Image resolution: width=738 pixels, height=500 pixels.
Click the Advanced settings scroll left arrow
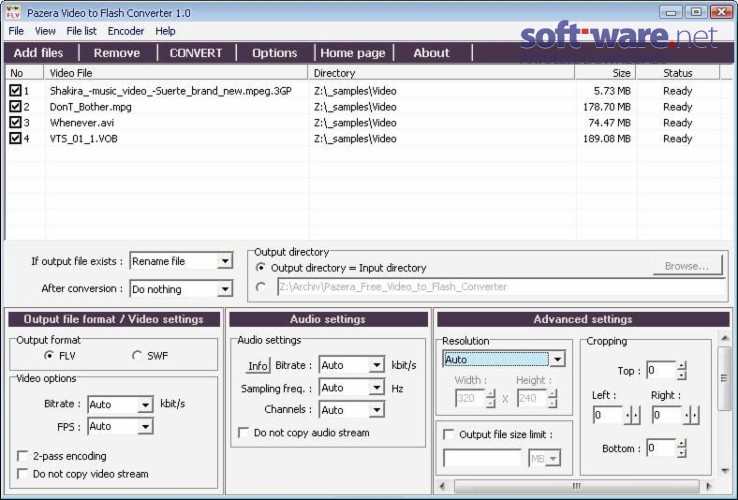tap(441, 485)
